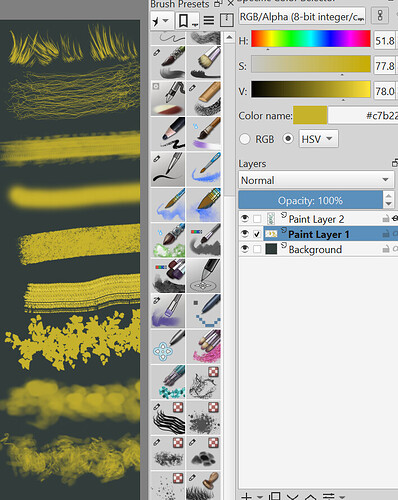
Task: Click the resource storage icon in Brush Presets
Action: coord(227,20)
